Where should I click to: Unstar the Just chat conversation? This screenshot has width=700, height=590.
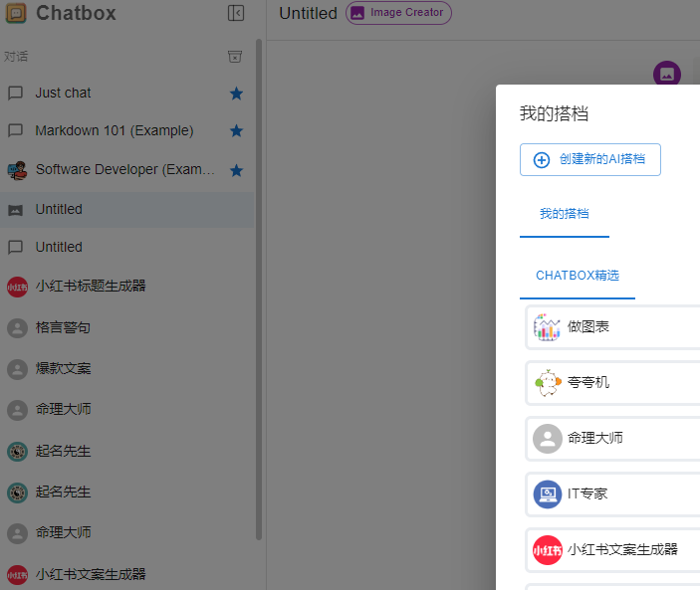coord(236,94)
